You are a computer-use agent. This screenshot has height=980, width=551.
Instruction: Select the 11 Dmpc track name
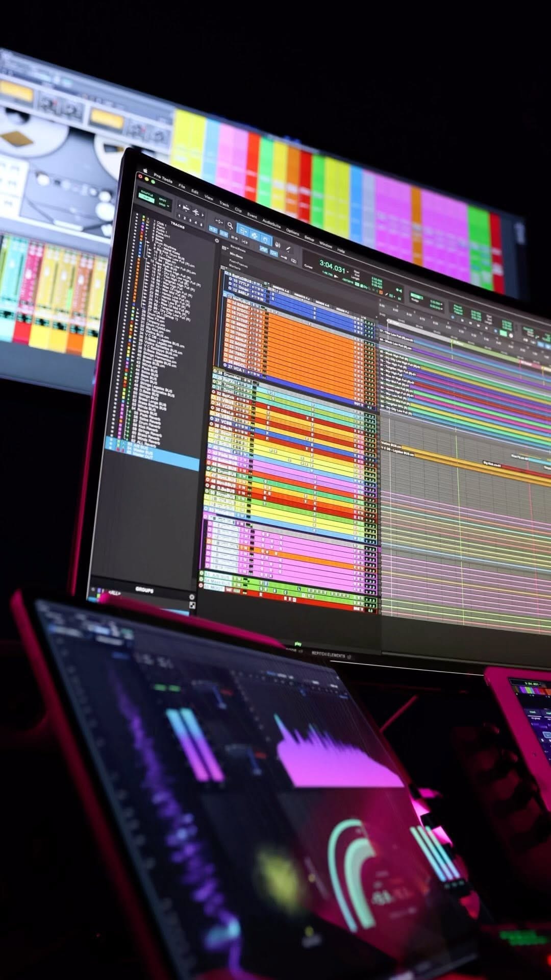pos(241,287)
